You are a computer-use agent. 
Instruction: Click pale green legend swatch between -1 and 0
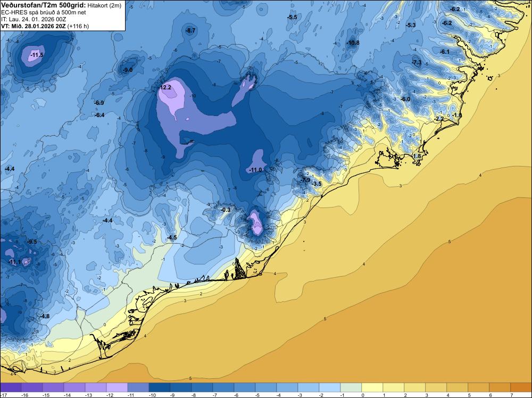351,387
